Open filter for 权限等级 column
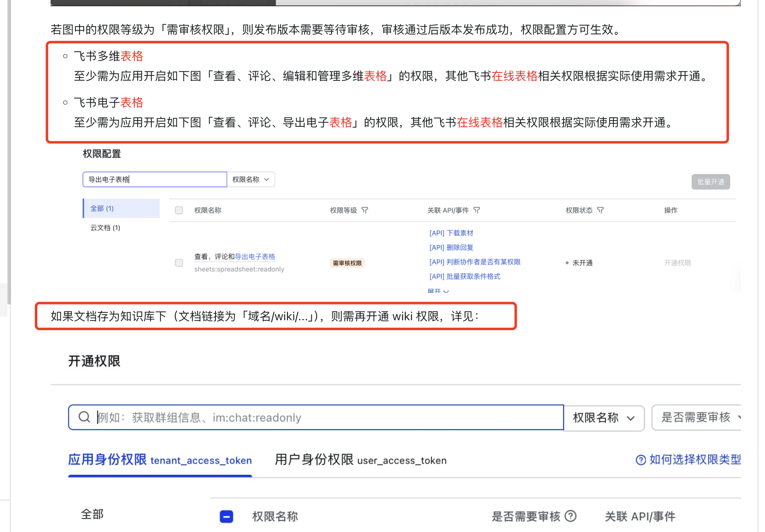 click(x=365, y=210)
